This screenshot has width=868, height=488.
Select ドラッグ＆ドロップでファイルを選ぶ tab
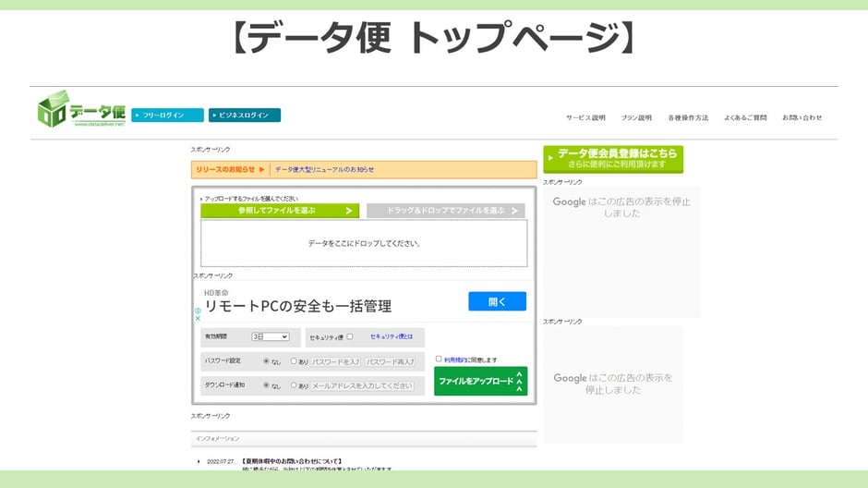click(446, 211)
